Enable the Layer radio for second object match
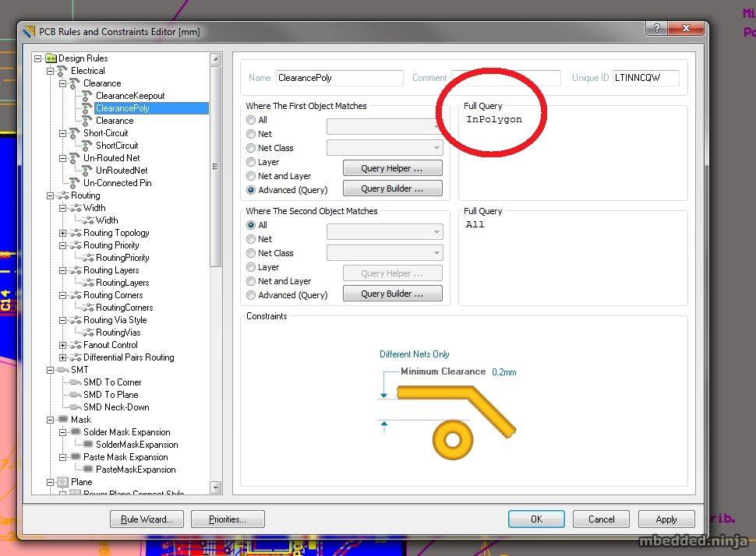756x556 pixels. point(251,267)
